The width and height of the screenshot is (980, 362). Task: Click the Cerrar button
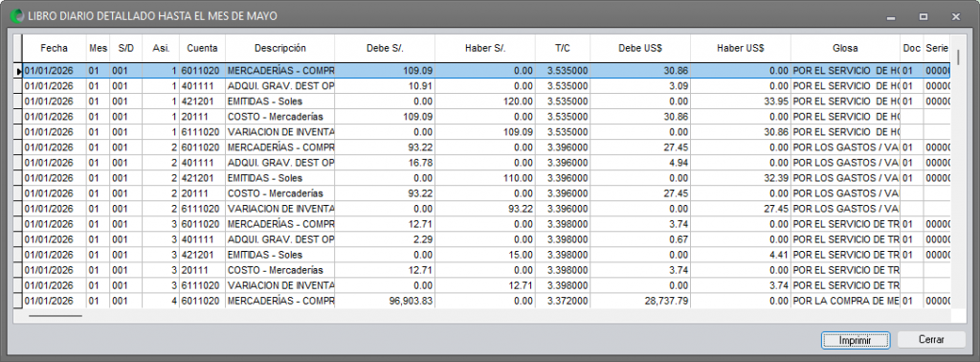[x=931, y=339]
